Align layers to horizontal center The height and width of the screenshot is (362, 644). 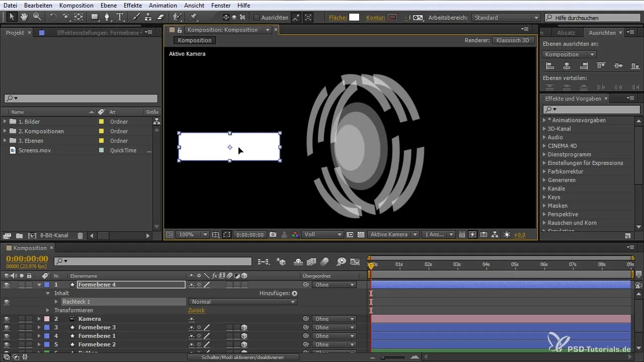[567, 66]
